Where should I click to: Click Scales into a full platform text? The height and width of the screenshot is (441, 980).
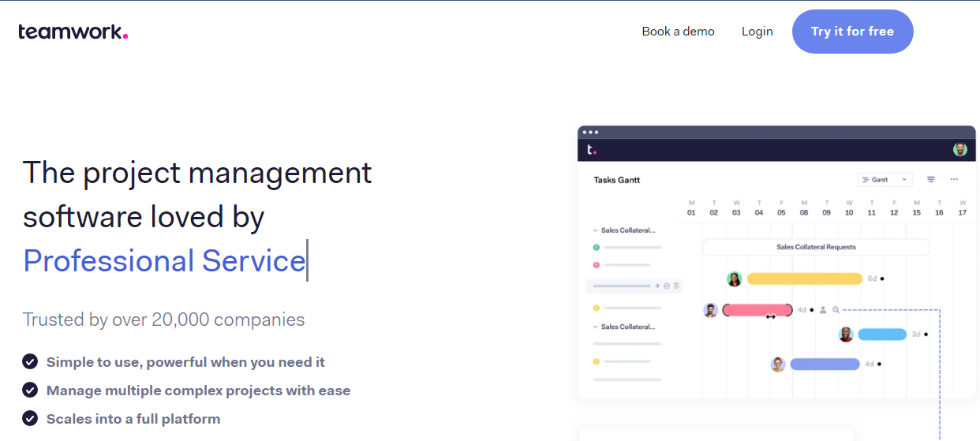tap(133, 419)
